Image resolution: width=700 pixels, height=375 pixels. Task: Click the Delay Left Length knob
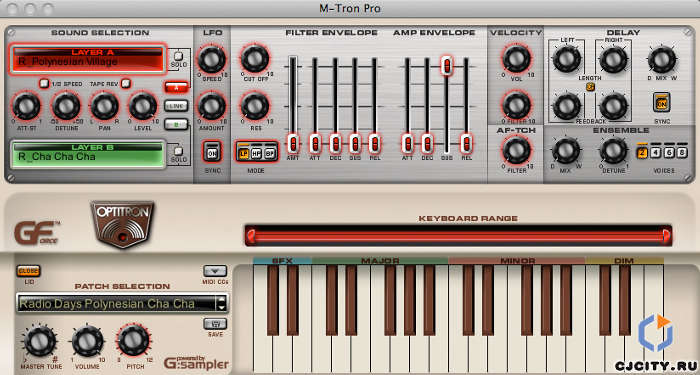pos(567,59)
